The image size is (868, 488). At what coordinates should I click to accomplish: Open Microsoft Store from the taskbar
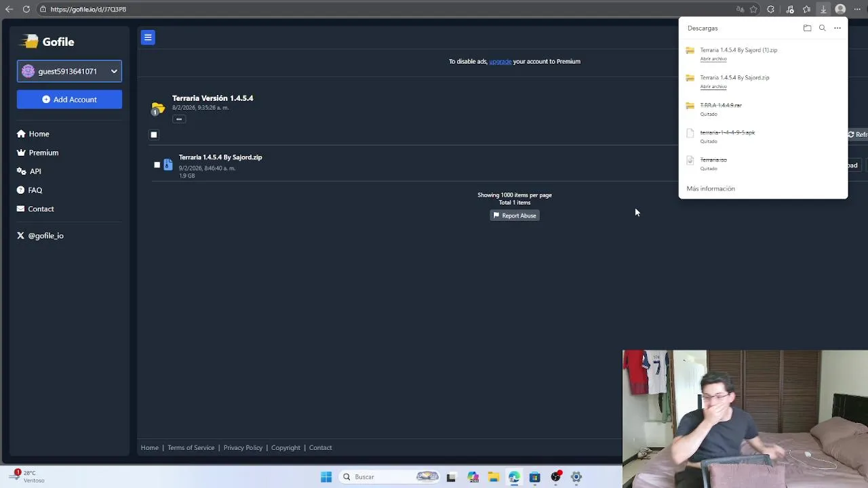(x=534, y=477)
